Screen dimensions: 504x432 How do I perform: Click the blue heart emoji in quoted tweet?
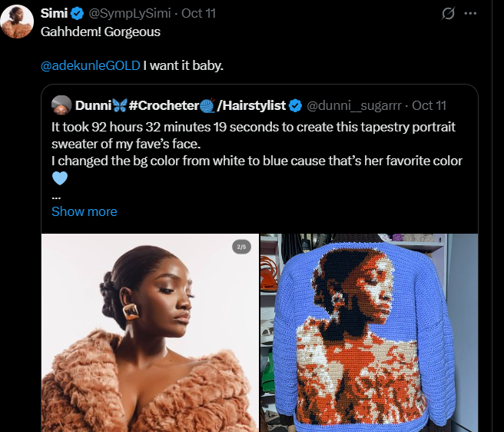click(60, 178)
